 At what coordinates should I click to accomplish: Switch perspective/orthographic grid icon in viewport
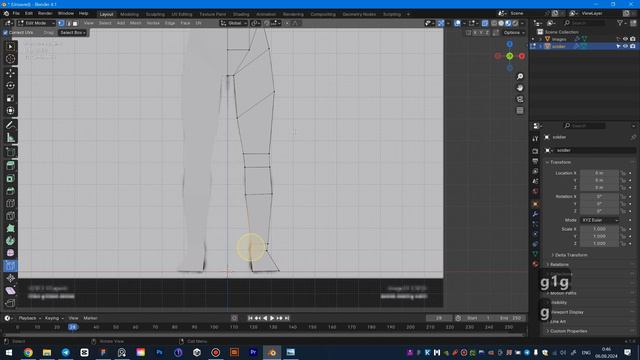[520, 111]
